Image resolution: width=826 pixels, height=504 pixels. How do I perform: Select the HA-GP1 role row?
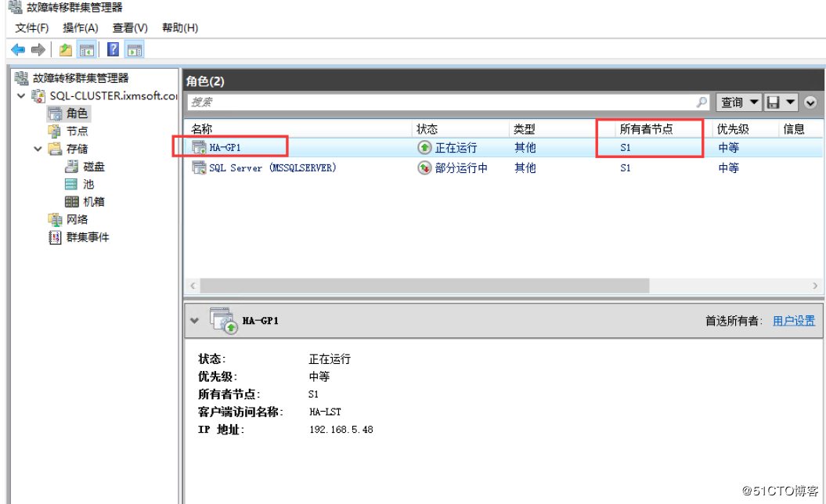(503, 147)
